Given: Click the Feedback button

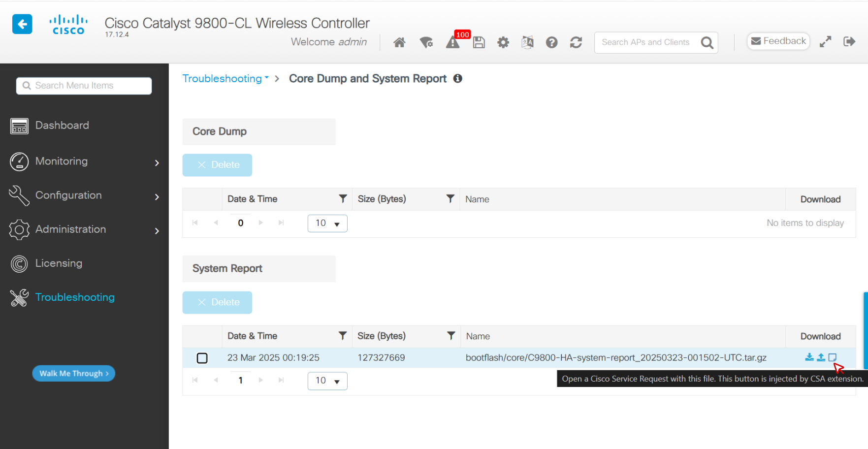Looking at the screenshot, I should [x=778, y=41].
